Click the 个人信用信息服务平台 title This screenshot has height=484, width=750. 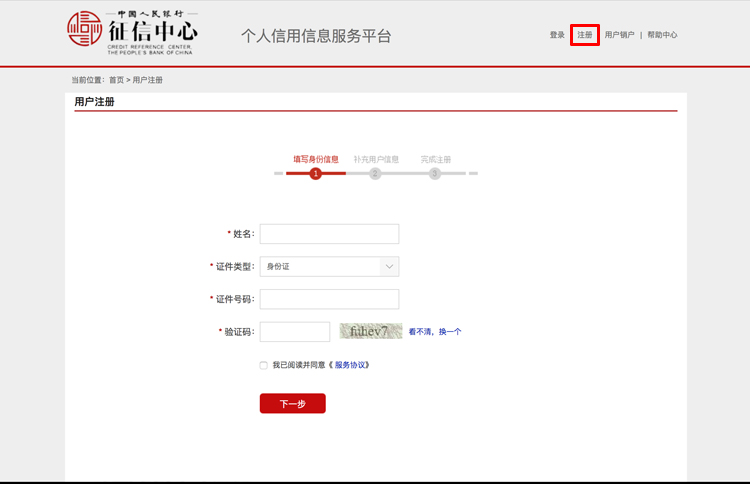(x=316, y=36)
